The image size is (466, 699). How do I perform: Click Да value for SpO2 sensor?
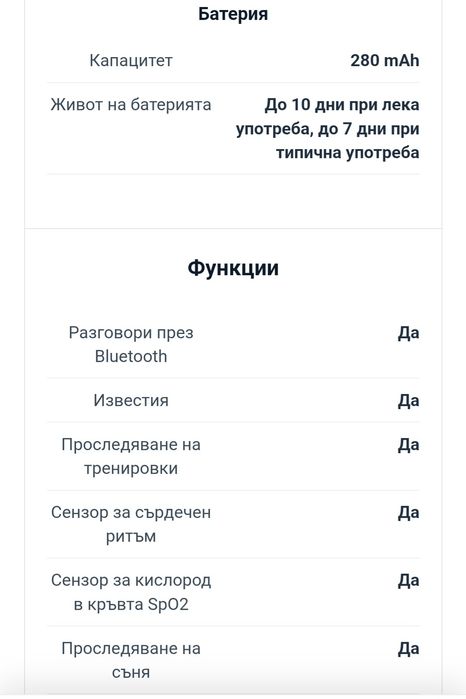[408, 580]
